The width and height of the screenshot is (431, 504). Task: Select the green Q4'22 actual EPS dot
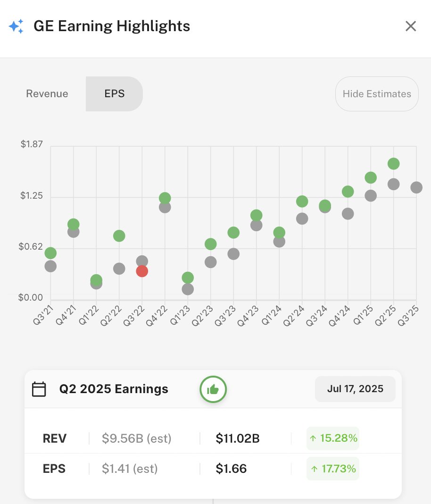pos(165,198)
